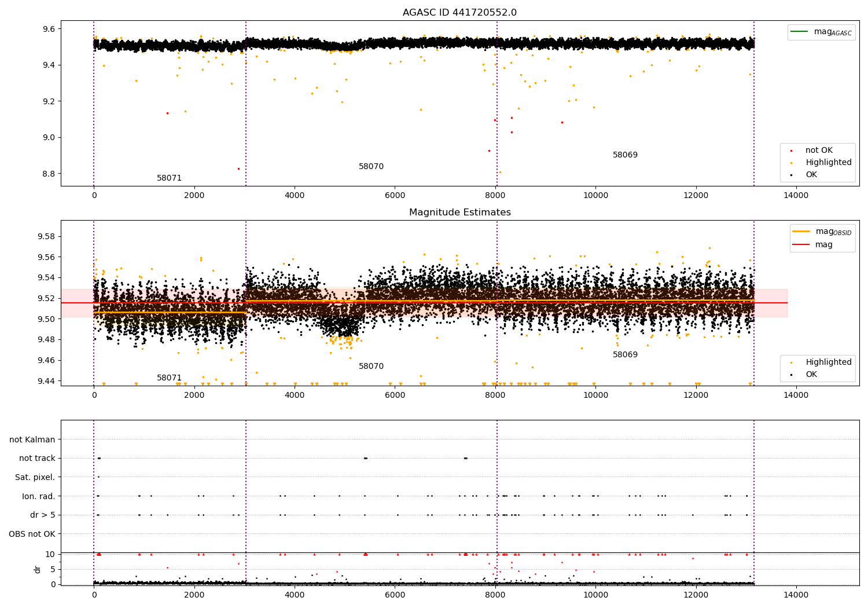Click the 6000 x-axis tick under top plot

tap(395, 196)
